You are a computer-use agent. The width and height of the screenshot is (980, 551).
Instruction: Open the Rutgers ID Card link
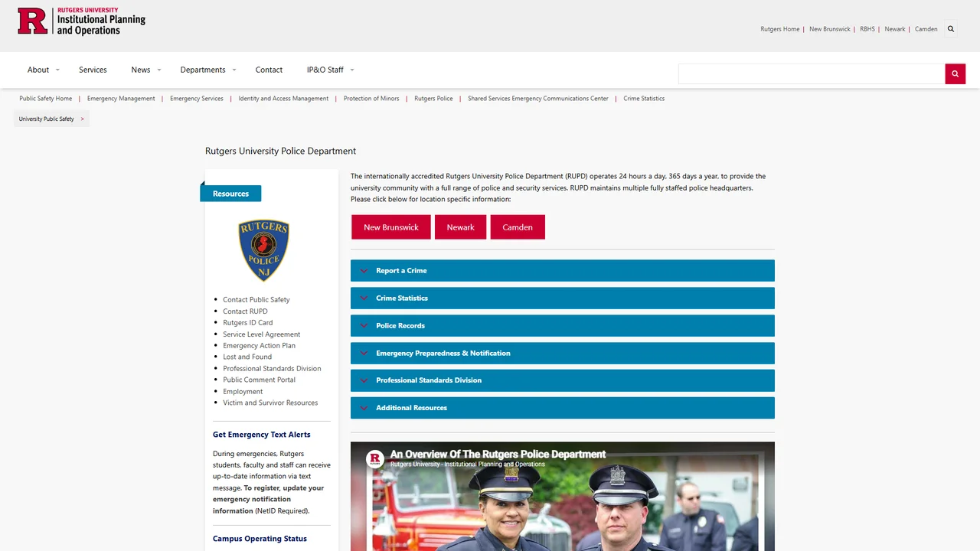click(248, 323)
